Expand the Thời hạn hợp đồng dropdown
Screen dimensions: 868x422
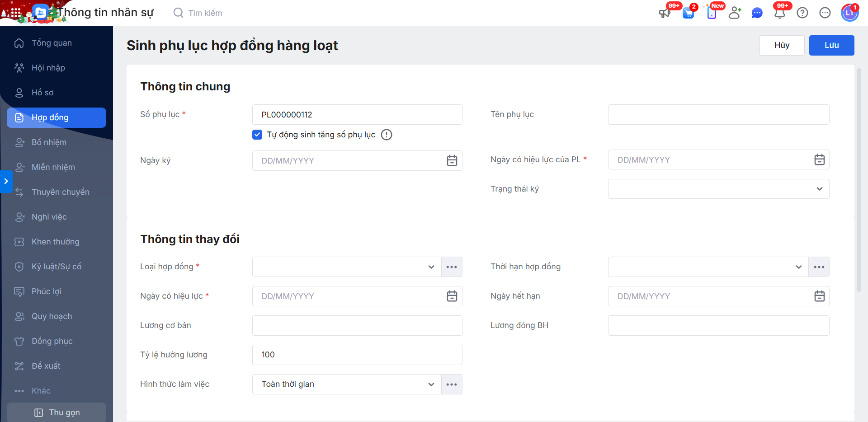pos(708,267)
